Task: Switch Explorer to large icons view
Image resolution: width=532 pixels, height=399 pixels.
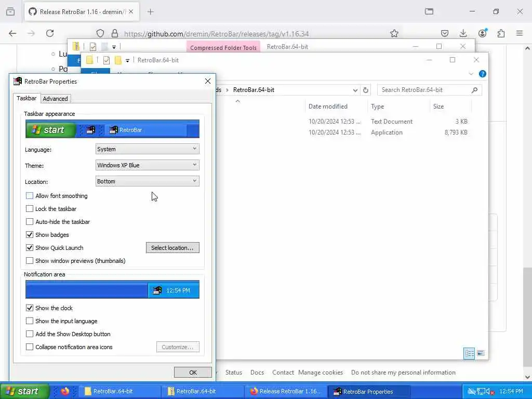Action: click(481, 353)
